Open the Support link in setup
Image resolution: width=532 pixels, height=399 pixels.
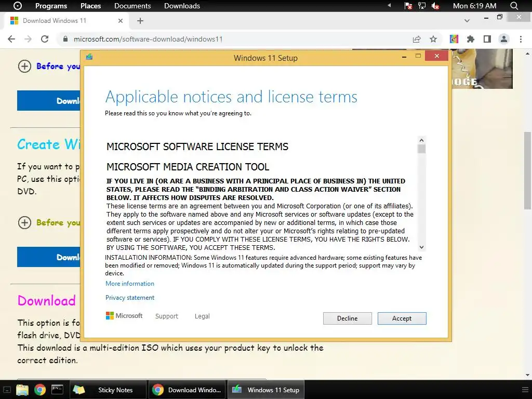[167, 316]
